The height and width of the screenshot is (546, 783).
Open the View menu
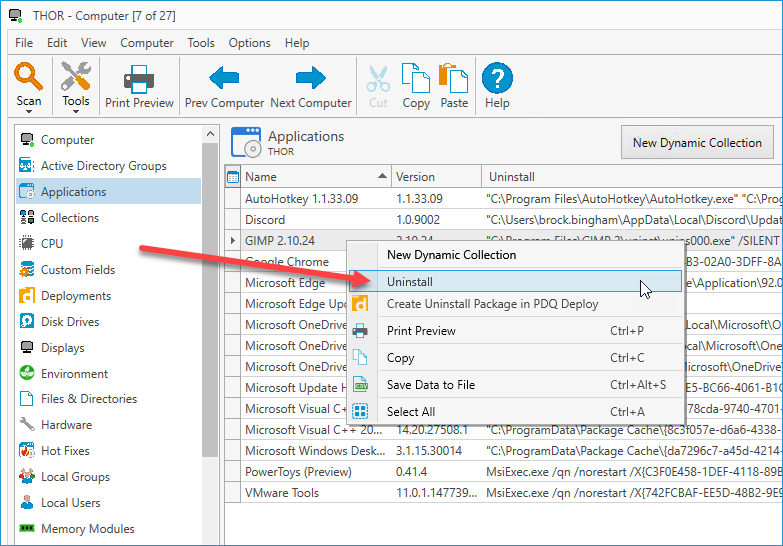tap(93, 43)
